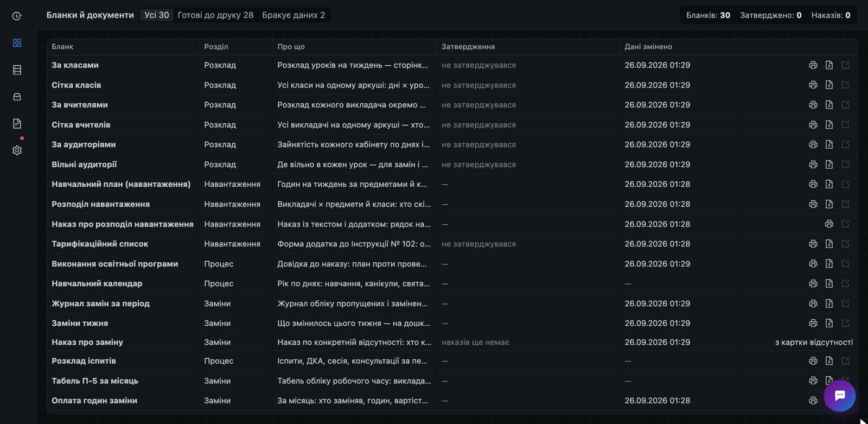Switch to Усі 30 tab
The height and width of the screenshot is (424, 868).
[x=156, y=15]
